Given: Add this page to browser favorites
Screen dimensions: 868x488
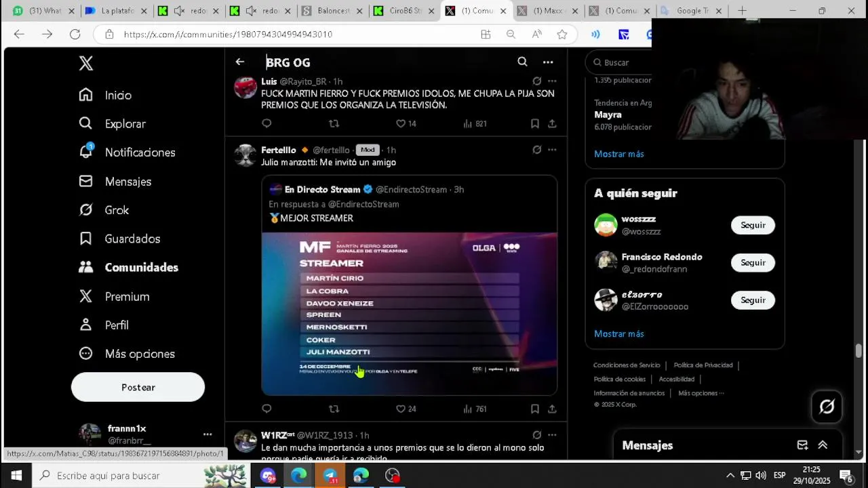Looking at the screenshot, I should [x=562, y=34].
